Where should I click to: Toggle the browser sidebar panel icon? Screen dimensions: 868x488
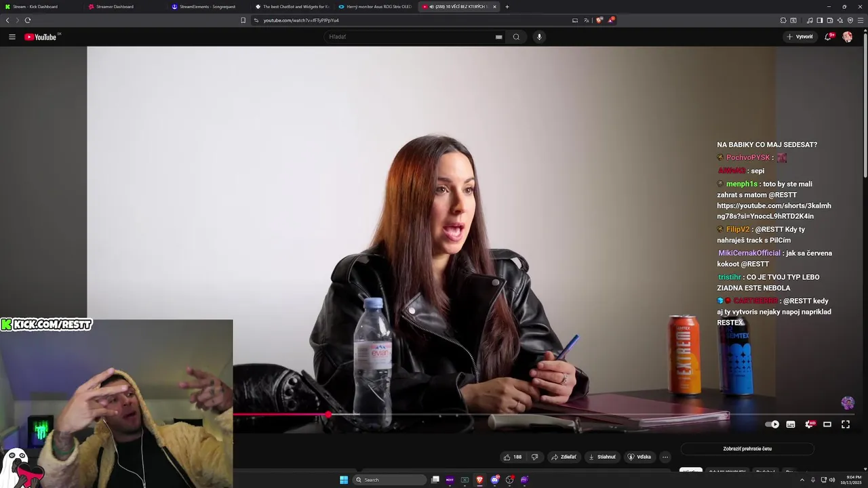point(820,20)
